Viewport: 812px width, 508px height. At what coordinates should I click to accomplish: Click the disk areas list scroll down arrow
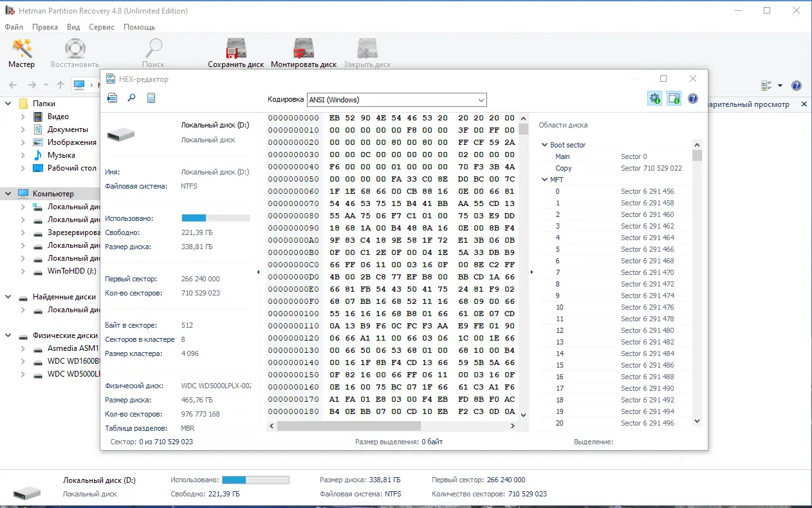pyautogui.click(x=697, y=420)
